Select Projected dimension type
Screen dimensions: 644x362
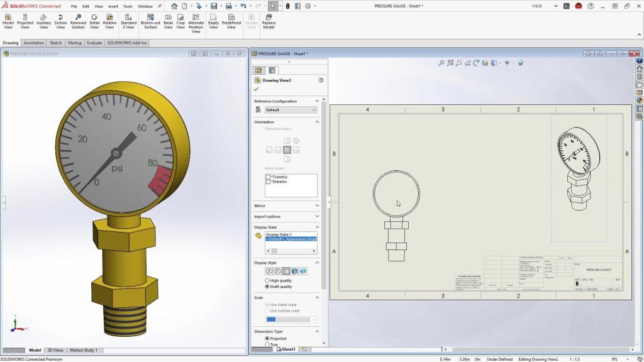tap(267, 339)
